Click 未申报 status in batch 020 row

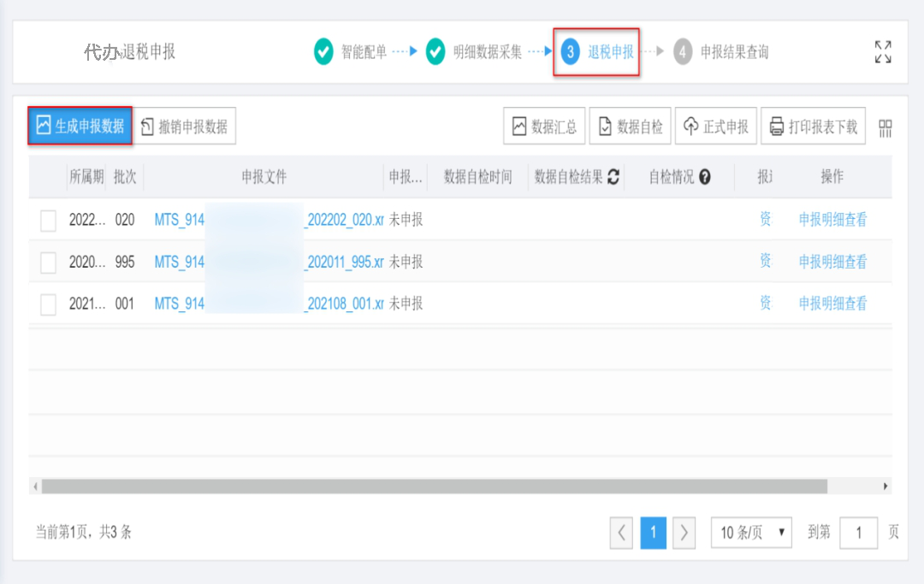(x=406, y=221)
